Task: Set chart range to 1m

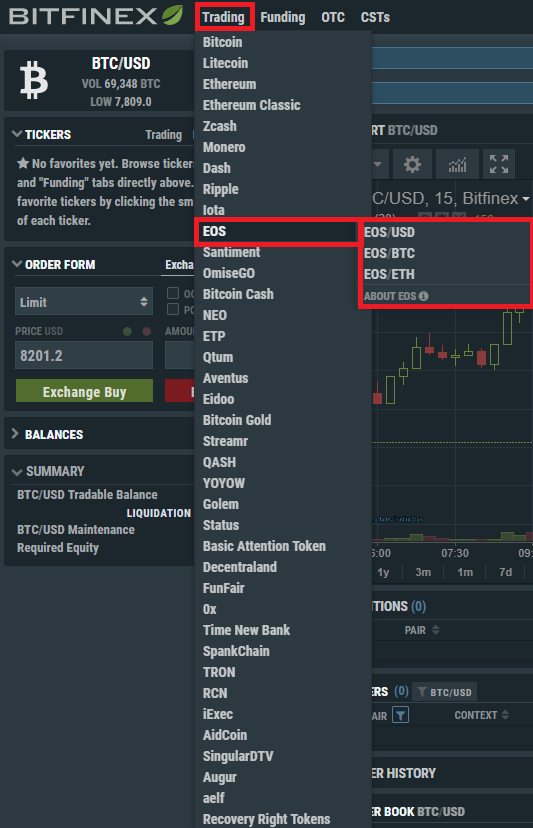Action: click(465, 572)
